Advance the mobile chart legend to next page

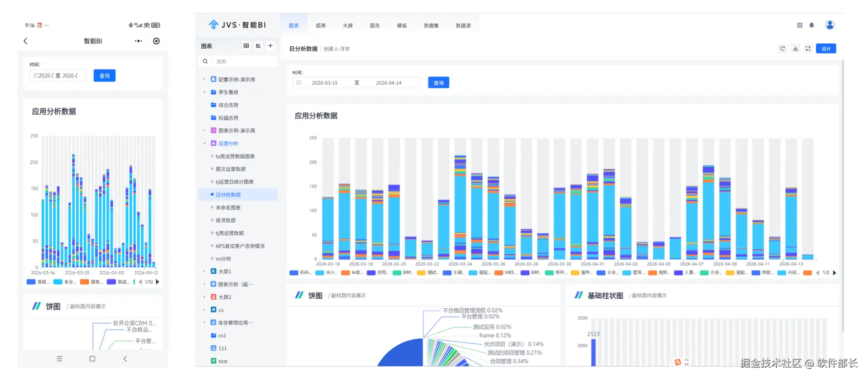point(158,282)
